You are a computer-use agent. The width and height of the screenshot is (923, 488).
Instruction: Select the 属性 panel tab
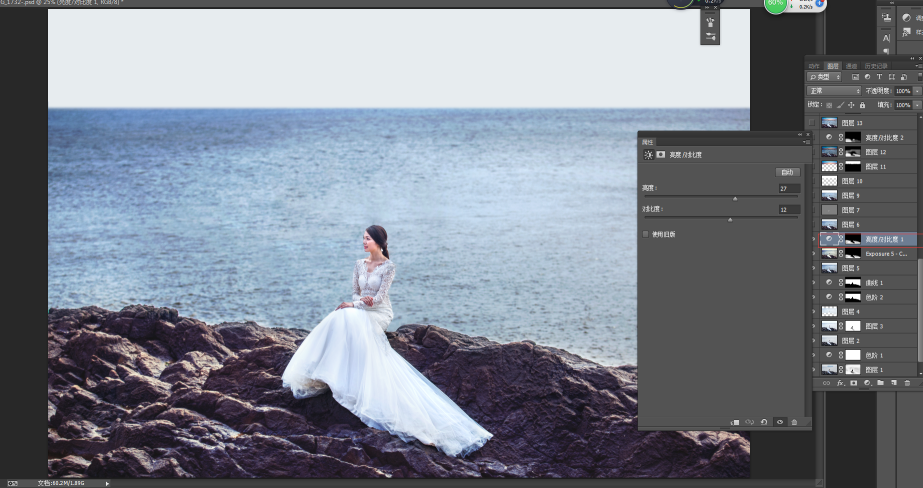[x=648, y=142]
